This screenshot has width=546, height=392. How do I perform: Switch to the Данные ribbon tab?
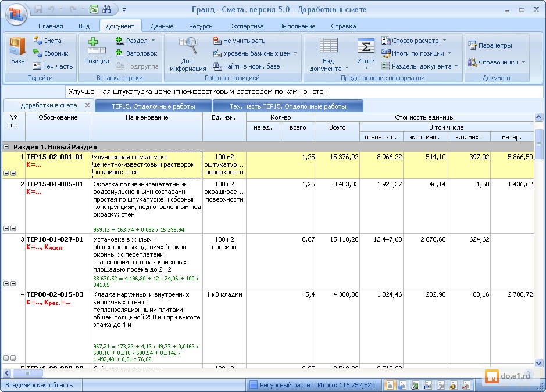162,26
